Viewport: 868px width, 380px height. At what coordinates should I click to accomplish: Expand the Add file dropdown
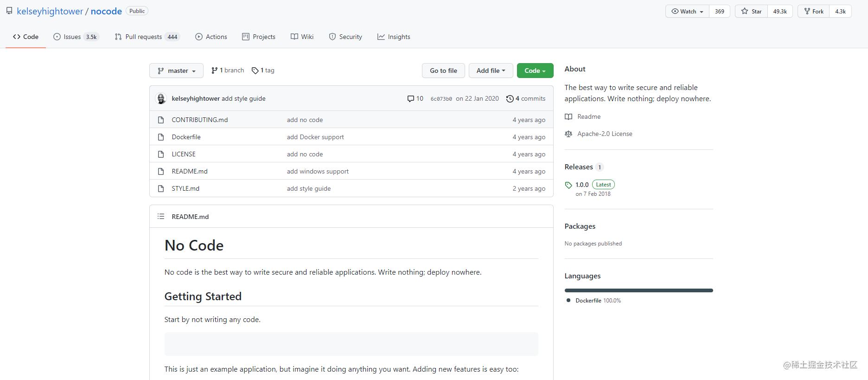pyautogui.click(x=491, y=71)
